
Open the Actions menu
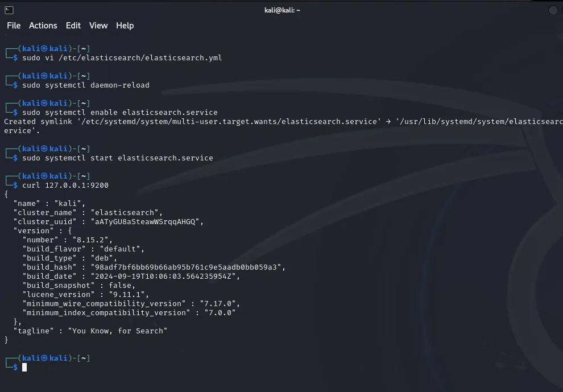[43, 26]
